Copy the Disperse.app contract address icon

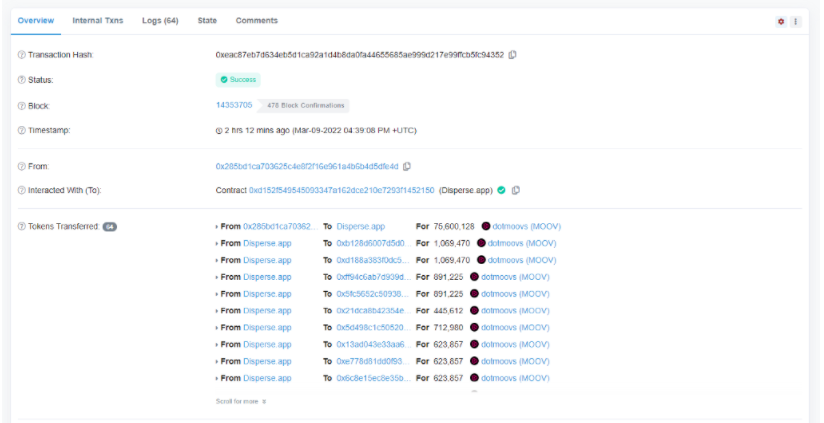click(516, 190)
